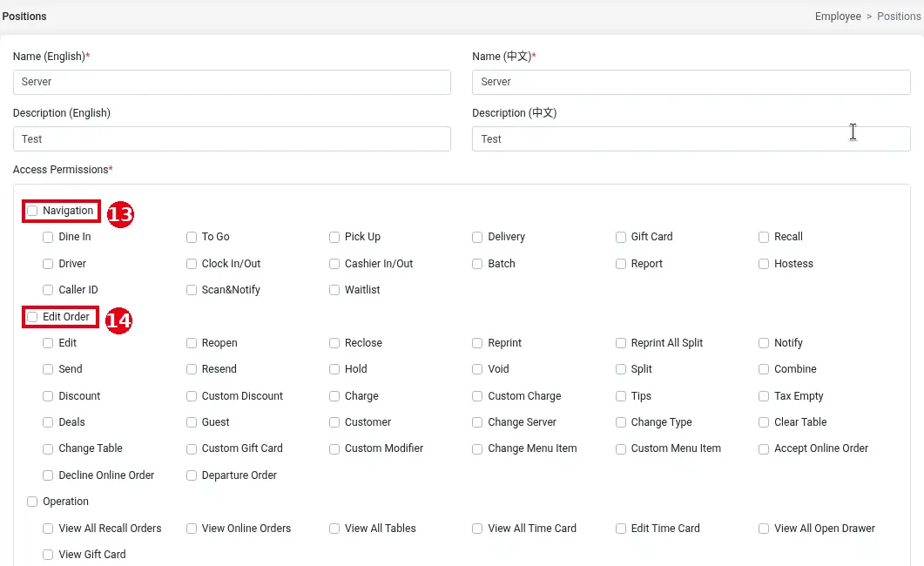Tick the Change Server checkbox
This screenshot has height=566, width=924.
(477, 422)
